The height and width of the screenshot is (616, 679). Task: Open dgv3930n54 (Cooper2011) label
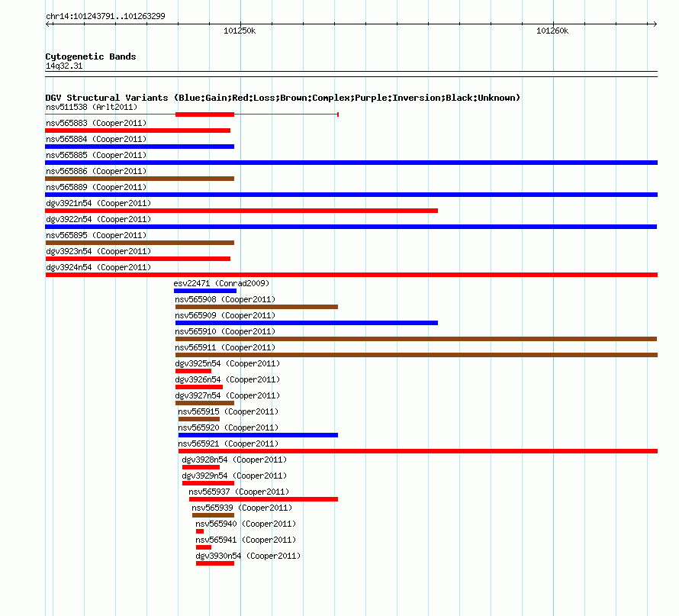(248, 556)
